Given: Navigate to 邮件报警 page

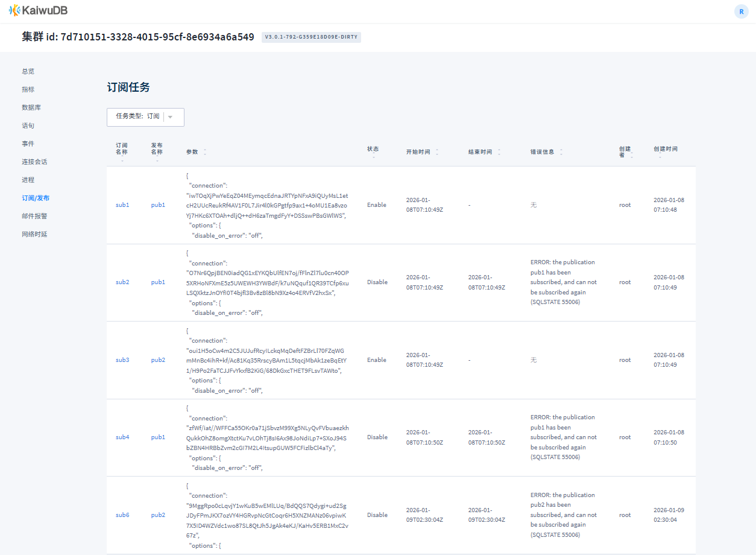Looking at the screenshot, I should coord(34,216).
